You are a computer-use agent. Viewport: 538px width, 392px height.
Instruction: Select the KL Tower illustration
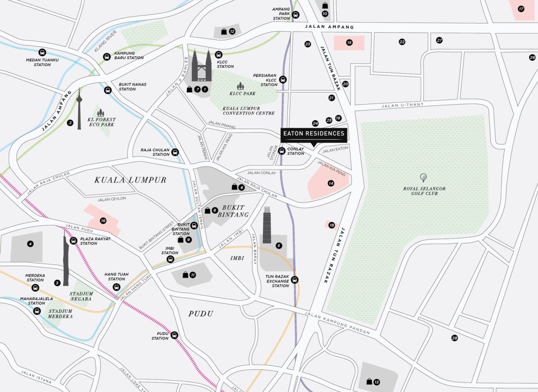point(79,108)
